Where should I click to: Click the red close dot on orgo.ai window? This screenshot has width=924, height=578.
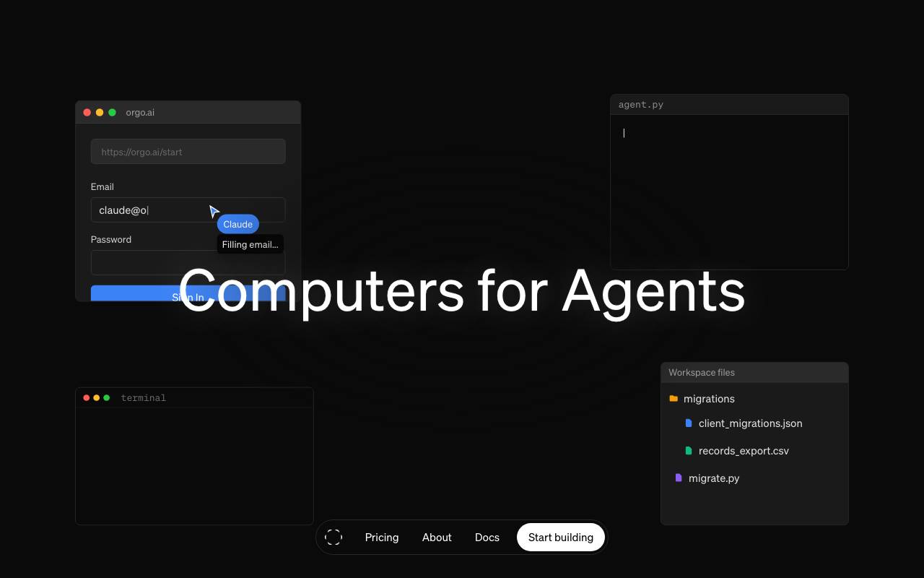87,112
